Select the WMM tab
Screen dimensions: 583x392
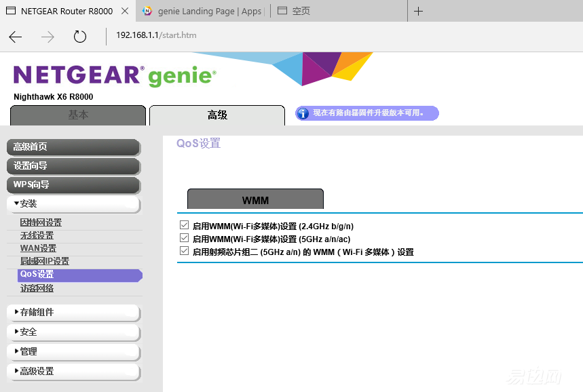[x=255, y=200]
